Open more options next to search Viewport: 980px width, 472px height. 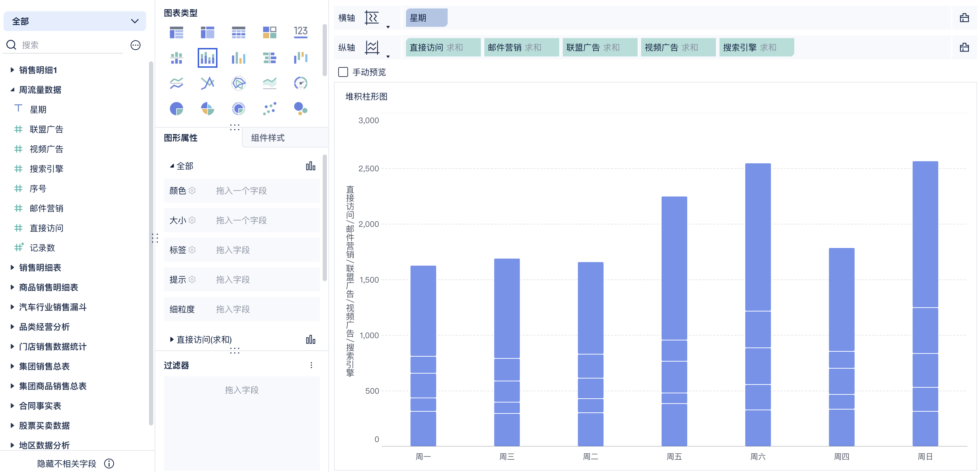click(x=136, y=45)
